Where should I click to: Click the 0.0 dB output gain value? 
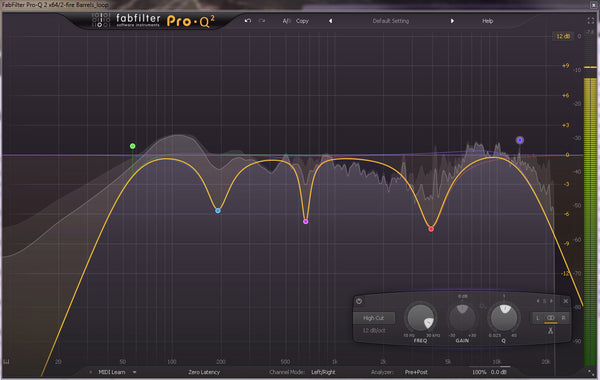499,372
